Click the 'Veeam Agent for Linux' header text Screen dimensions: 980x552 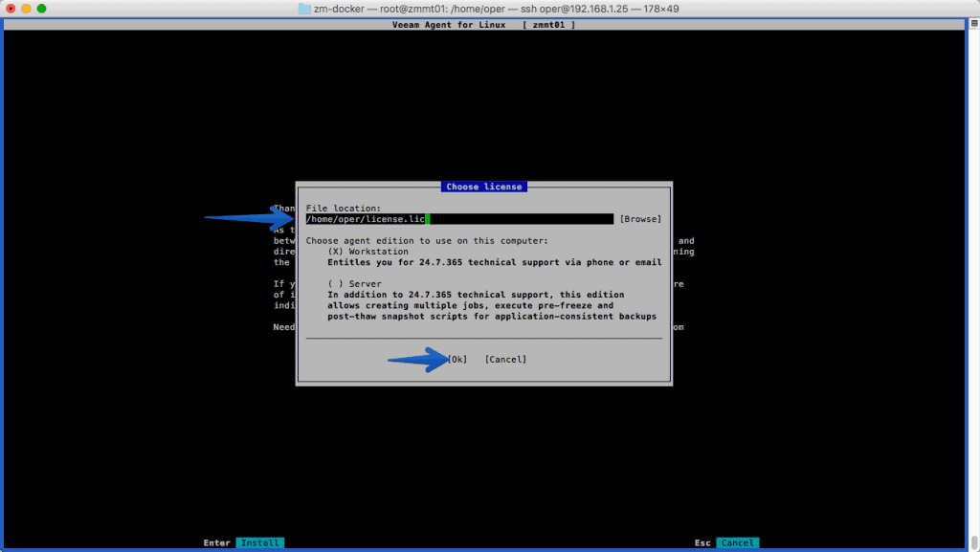coord(449,25)
